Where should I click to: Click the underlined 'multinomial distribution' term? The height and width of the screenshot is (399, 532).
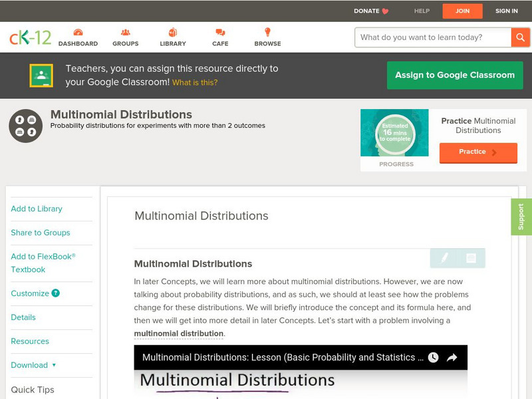(179, 334)
